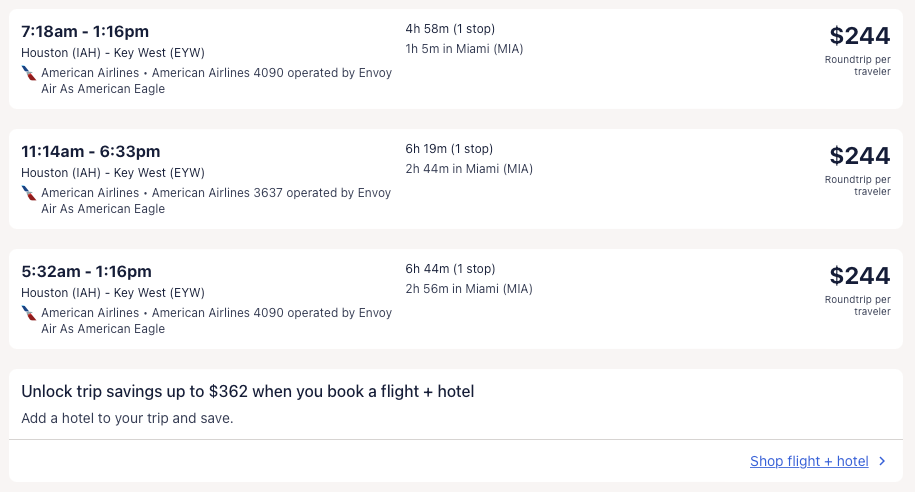
Task: Click American Airlines 3637 operated by Envoy text
Action: click(x=271, y=193)
